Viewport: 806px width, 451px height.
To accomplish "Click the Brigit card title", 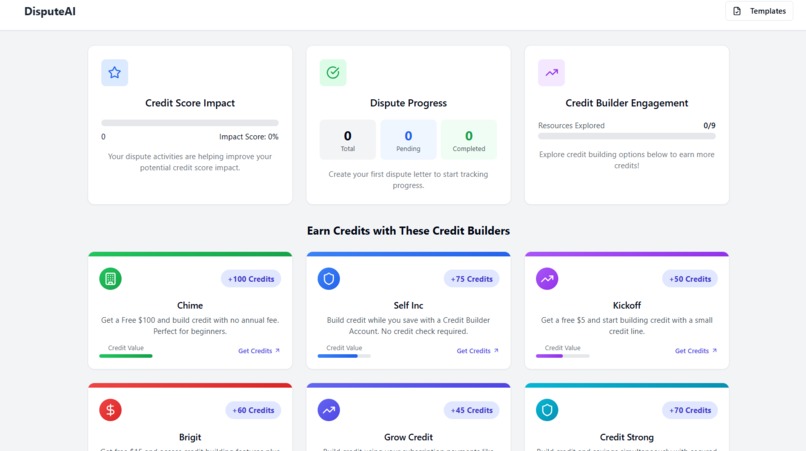I will (x=190, y=437).
